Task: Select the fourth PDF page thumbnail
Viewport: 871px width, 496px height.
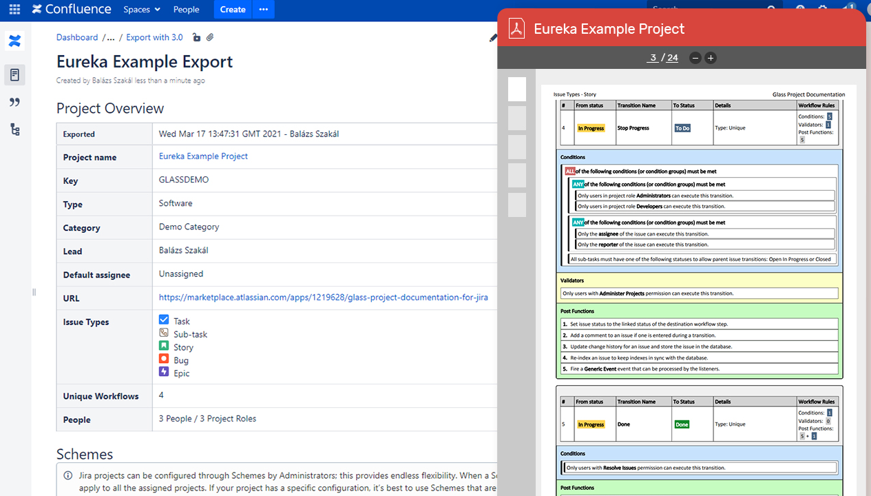Action: pyautogui.click(x=517, y=176)
